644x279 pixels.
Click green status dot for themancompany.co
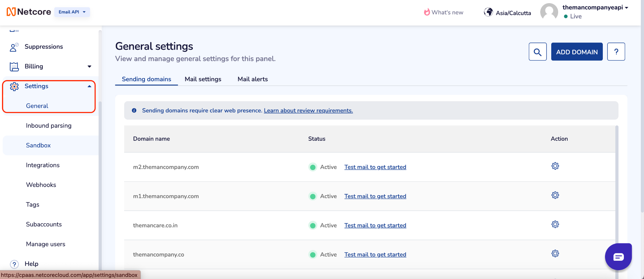point(313,255)
